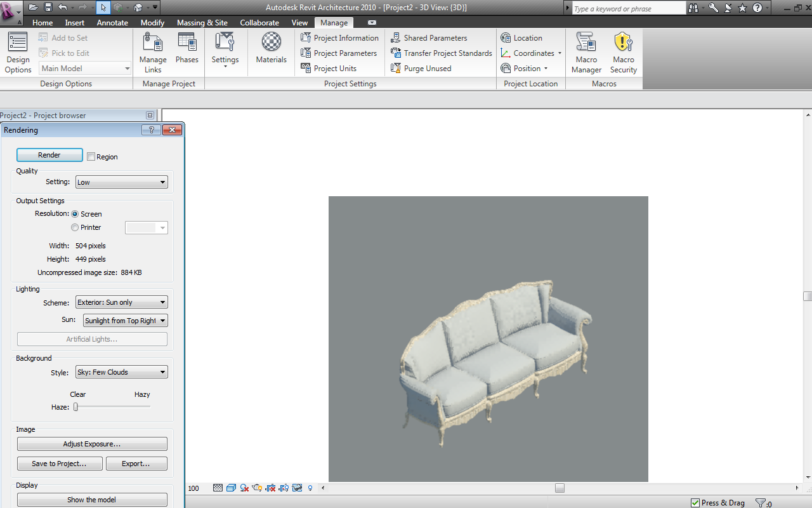
Task: Open the Background Style dropdown
Action: tap(121, 372)
